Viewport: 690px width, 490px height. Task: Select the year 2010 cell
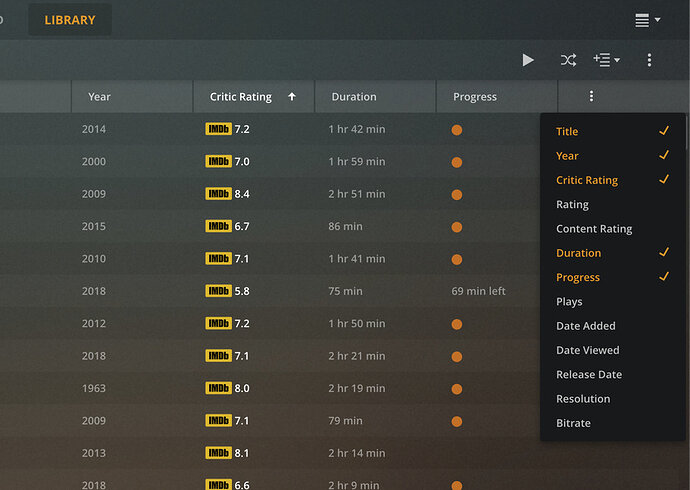click(x=94, y=259)
